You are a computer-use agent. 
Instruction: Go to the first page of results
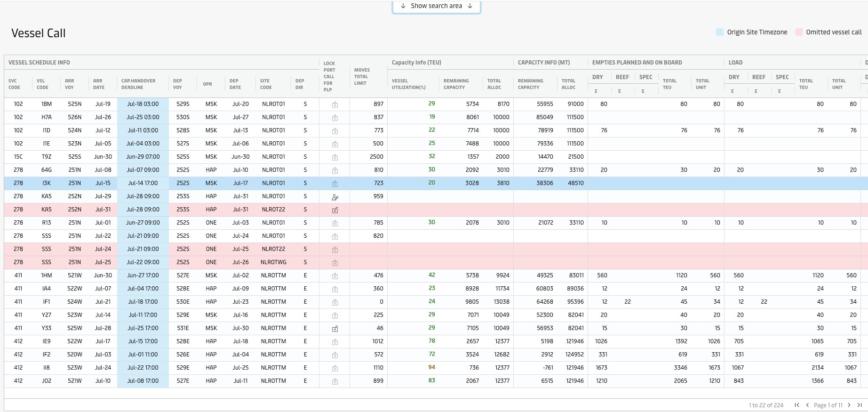[x=797, y=405]
